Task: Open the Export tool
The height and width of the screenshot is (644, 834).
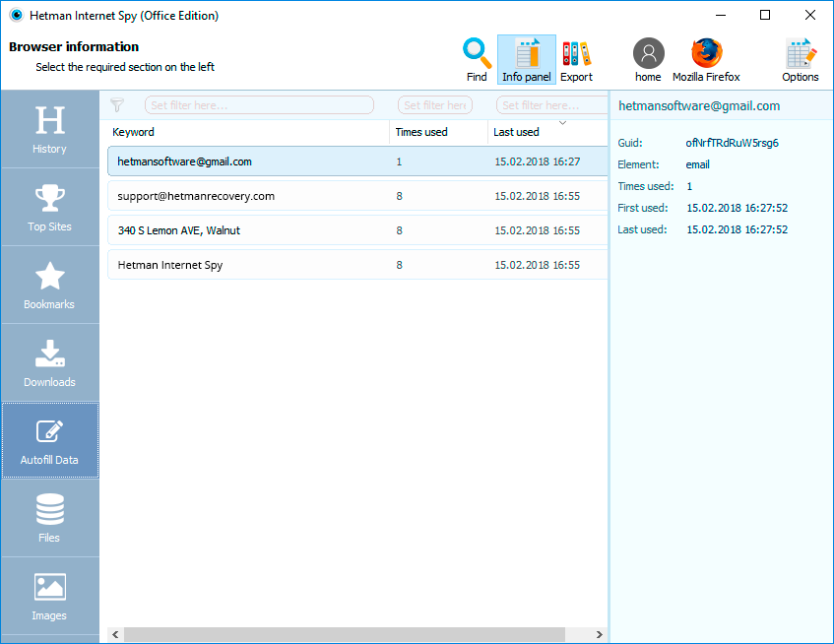Action: click(576, 60)
